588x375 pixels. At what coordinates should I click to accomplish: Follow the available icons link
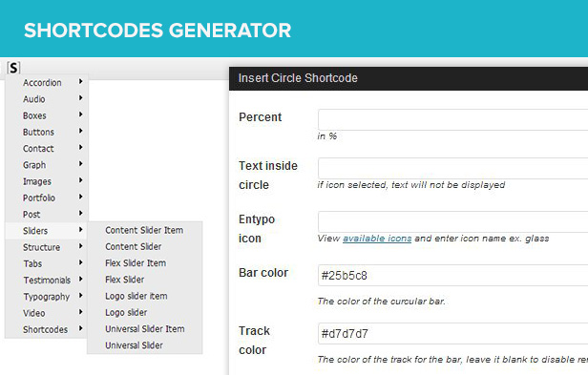(377, 239)
